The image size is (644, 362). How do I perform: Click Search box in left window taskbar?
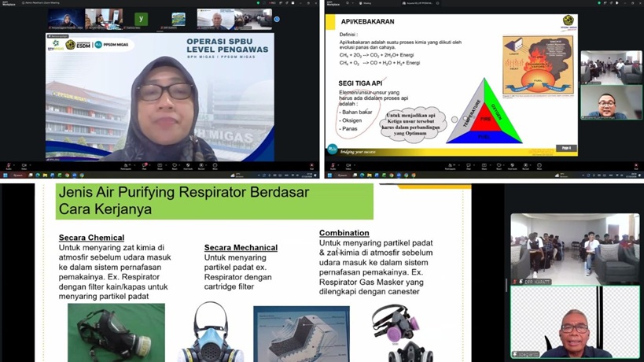point(18,175)
